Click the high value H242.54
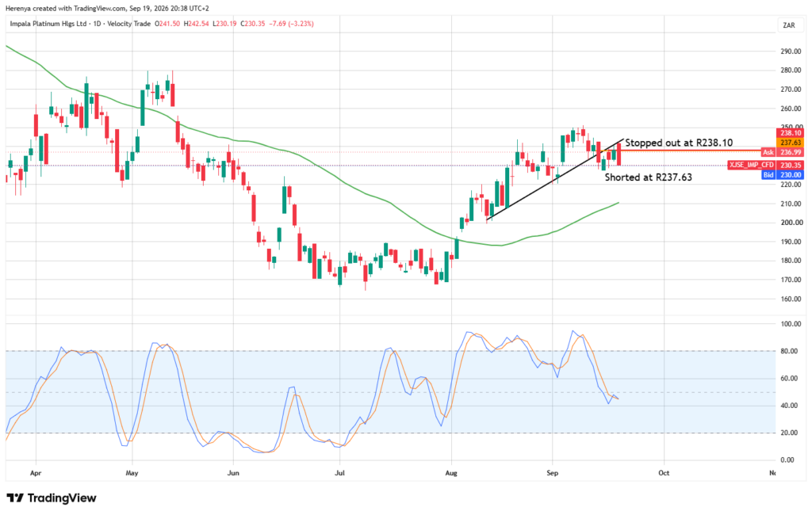The width and height of the screenshot is (812, 515). (197, 24)
